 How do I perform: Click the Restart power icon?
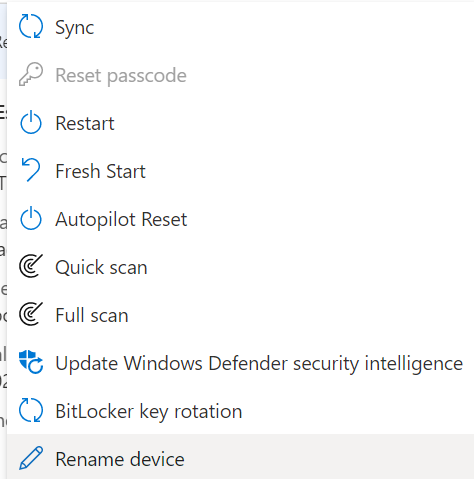pyautogui.click(x=31, y=122)
